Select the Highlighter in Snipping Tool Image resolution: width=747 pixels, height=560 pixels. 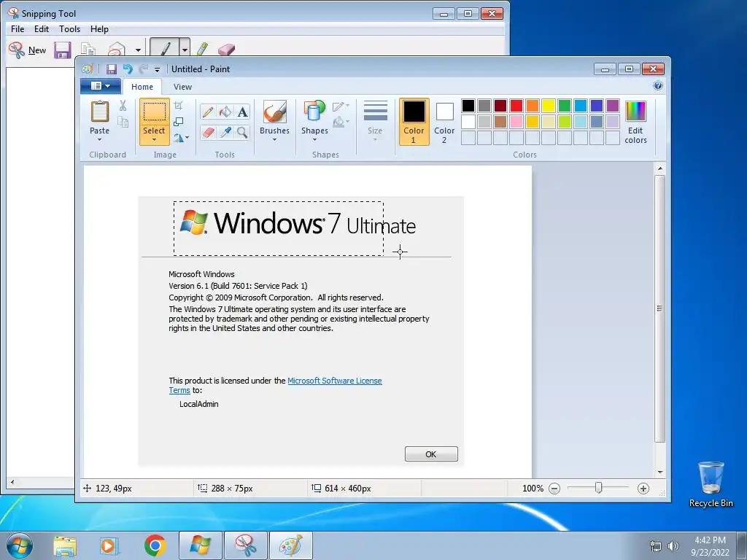[202, 49]
